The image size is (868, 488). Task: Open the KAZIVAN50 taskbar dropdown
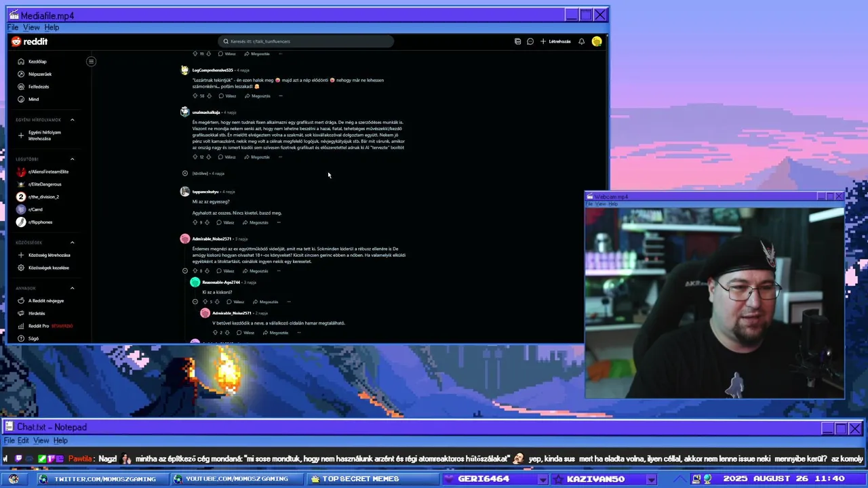click(x=651, y=479)
